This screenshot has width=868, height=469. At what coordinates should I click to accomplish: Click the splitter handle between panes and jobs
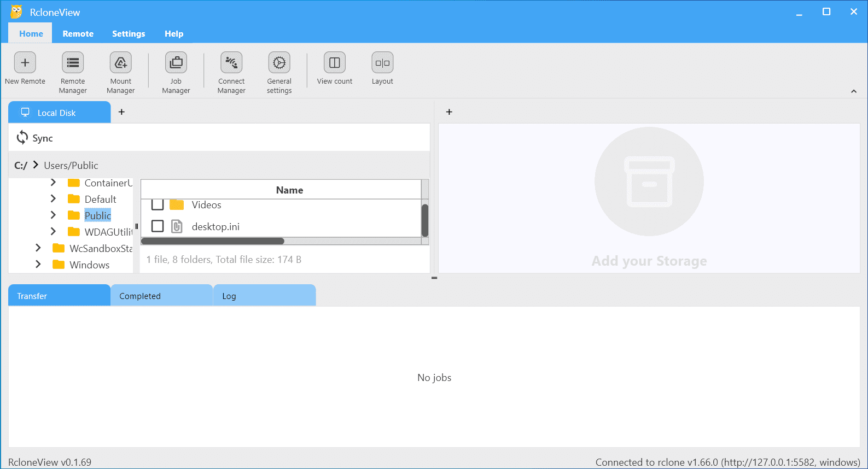(434, 278)
